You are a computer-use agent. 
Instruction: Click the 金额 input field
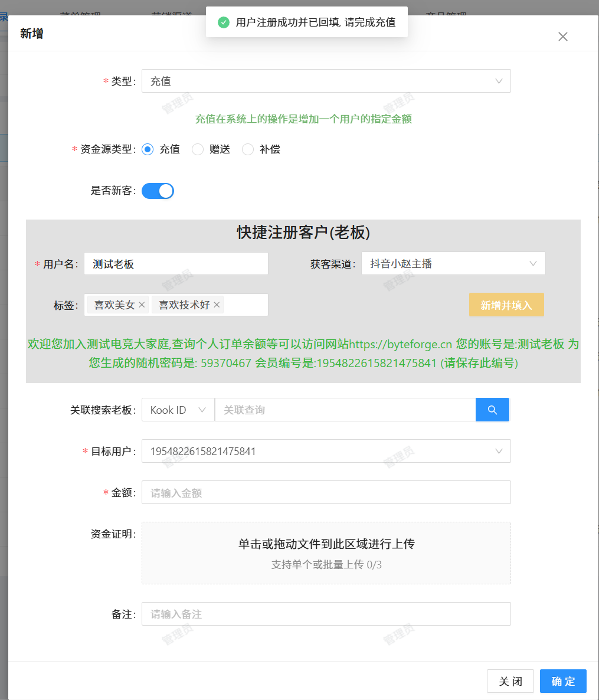(326, 492)
